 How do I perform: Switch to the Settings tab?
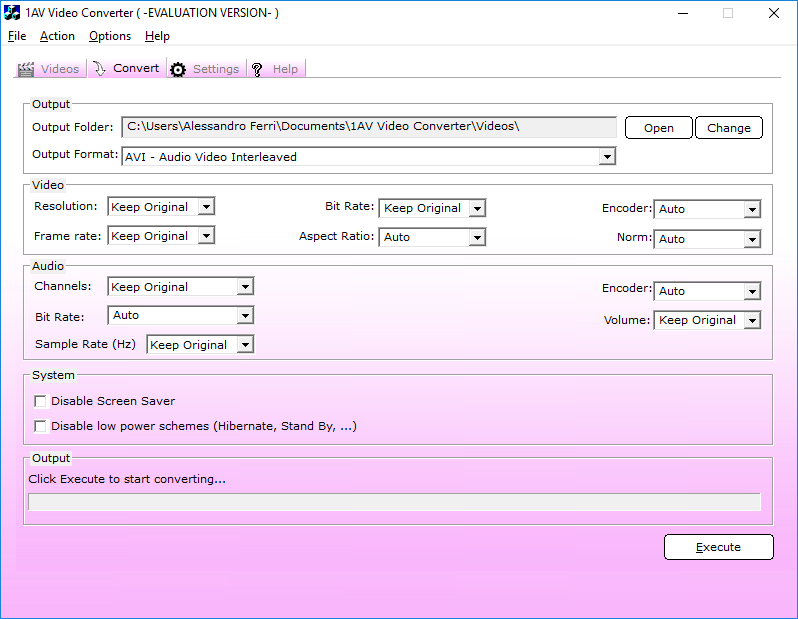207,69
